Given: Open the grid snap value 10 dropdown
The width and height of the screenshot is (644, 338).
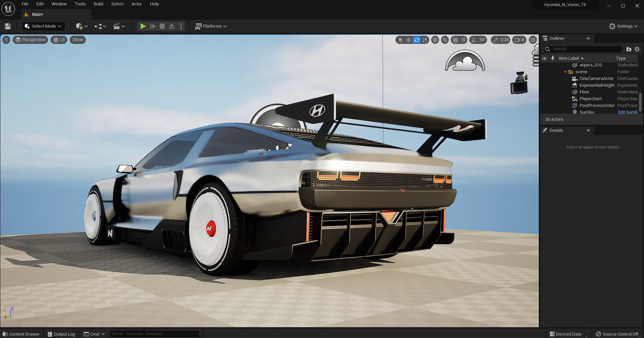Looking at the screenshot, I should [463, 40].
